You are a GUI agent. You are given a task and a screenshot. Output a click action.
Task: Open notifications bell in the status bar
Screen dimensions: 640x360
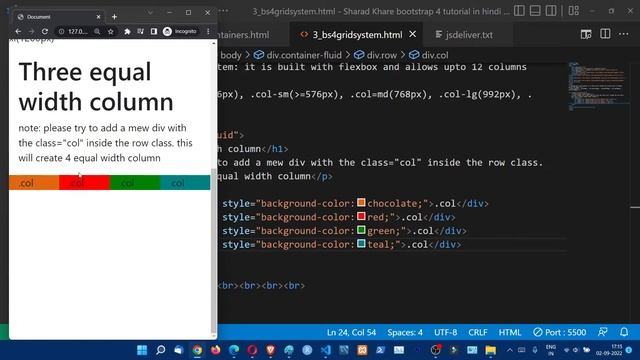coord(624,332)
